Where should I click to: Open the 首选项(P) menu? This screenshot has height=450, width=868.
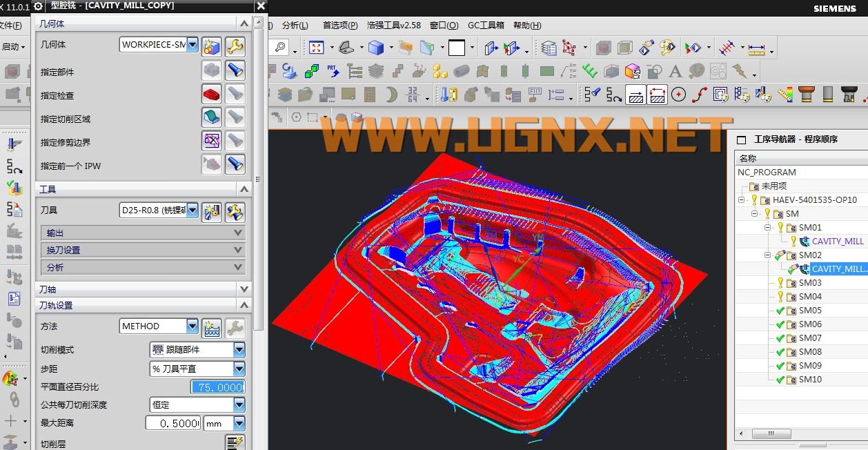(x=340, y=26)
